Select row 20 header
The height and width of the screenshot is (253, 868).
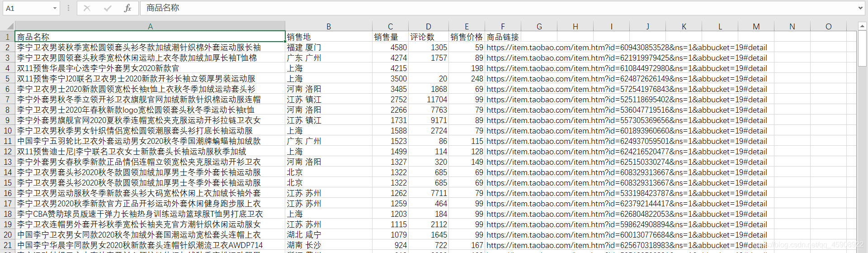click(8, 234)
